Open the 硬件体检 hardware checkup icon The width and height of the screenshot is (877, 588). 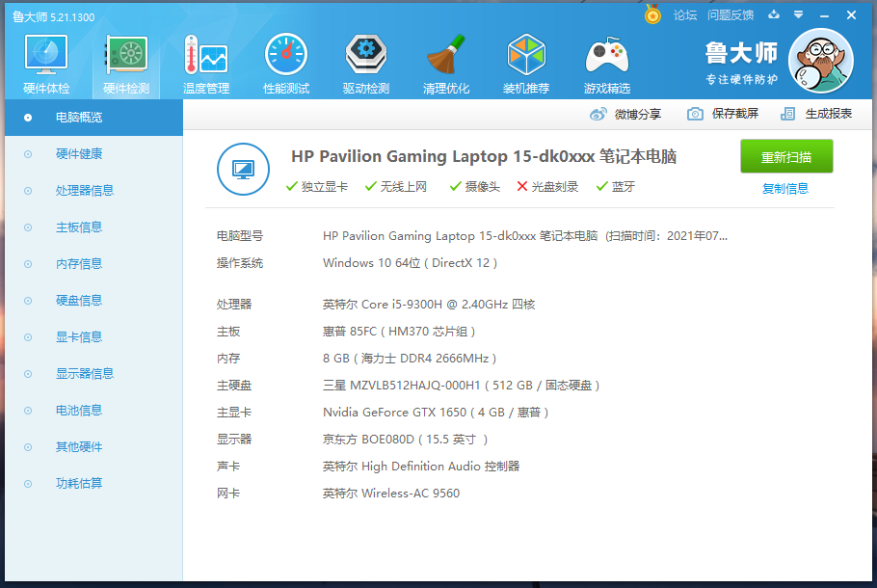[x=46, y=64]
